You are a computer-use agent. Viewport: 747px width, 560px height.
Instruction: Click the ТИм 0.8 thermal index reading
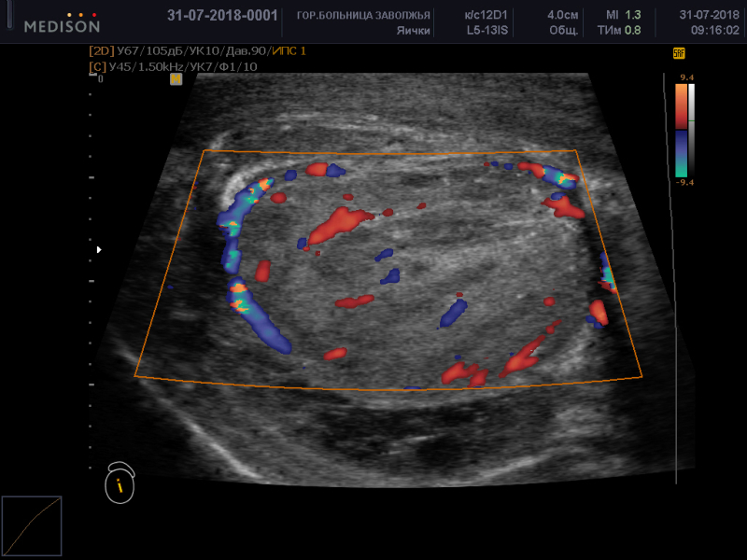tap(619, 31)
